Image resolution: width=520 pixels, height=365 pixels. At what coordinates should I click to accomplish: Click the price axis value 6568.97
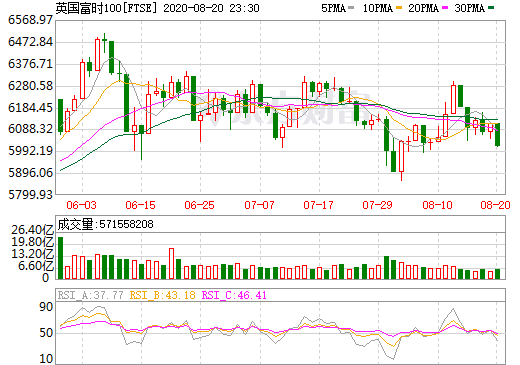pos(30,20)
